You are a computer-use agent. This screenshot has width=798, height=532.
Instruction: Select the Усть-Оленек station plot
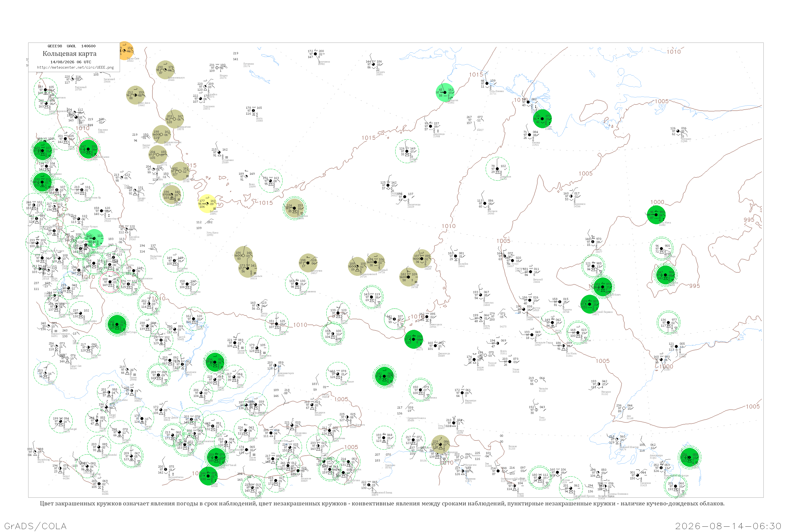click(487, 84)
